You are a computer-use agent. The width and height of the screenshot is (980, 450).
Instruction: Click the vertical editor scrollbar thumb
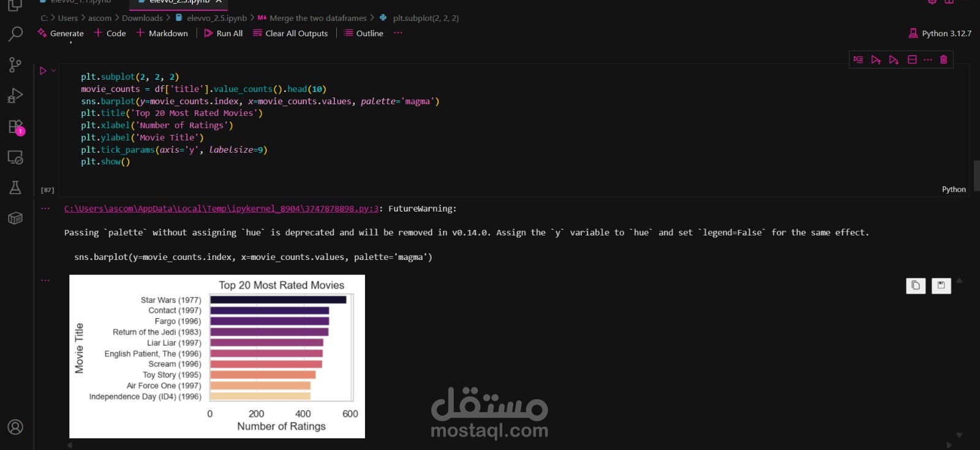(976, 176)
